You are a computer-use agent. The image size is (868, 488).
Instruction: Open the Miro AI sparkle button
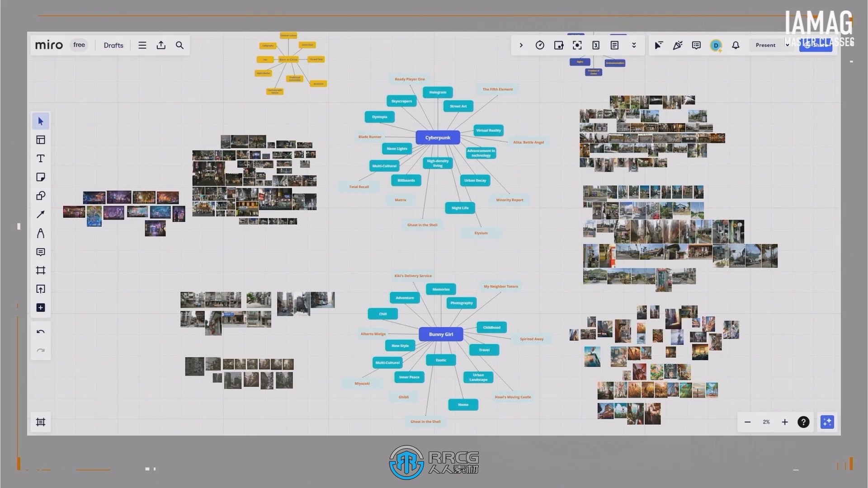pyautogui.click(x=827, y=422)
